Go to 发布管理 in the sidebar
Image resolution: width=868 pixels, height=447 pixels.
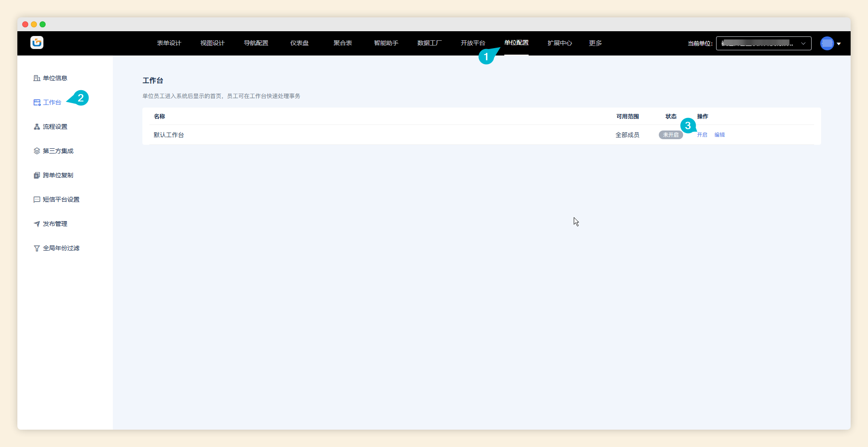(55, 224)
